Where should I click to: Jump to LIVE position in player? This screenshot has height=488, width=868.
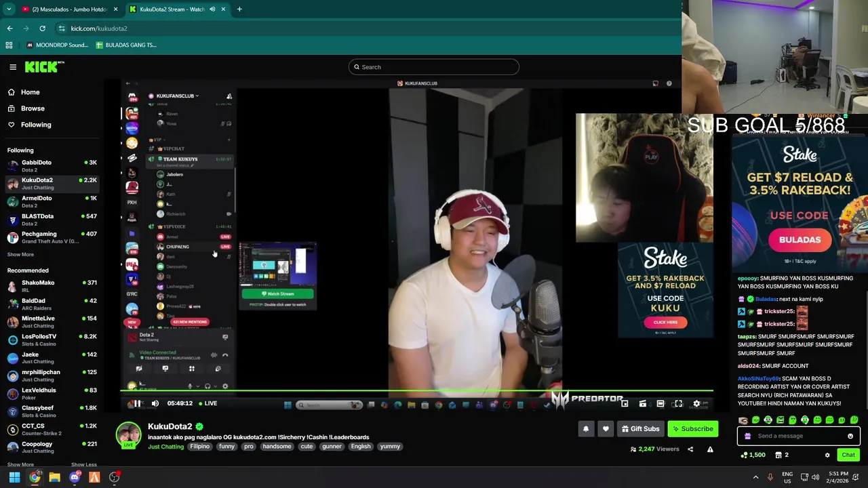(x=208, y=403)
